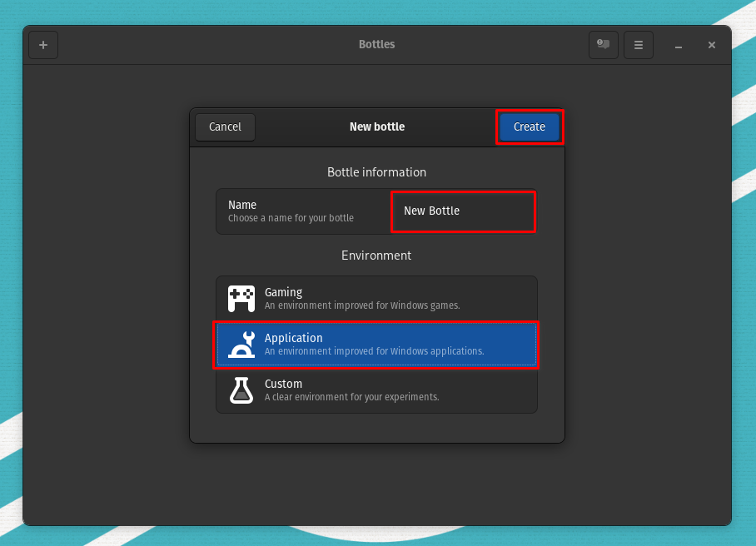Click the flask icon beside Custom
This screenshot has height=546, width=756.
pos(241,390)
